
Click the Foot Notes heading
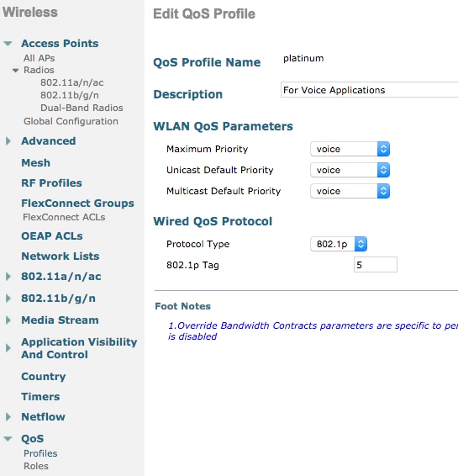183,306
